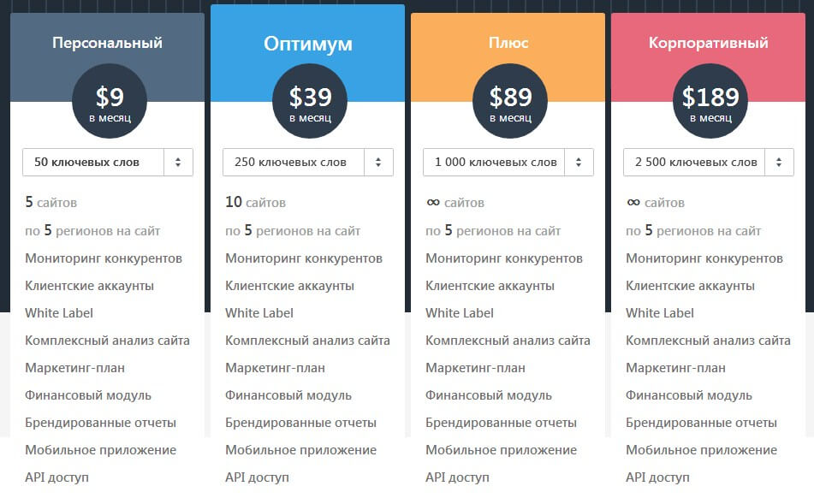Click API доступ in the Оптимум plan

tap(257, 477)
